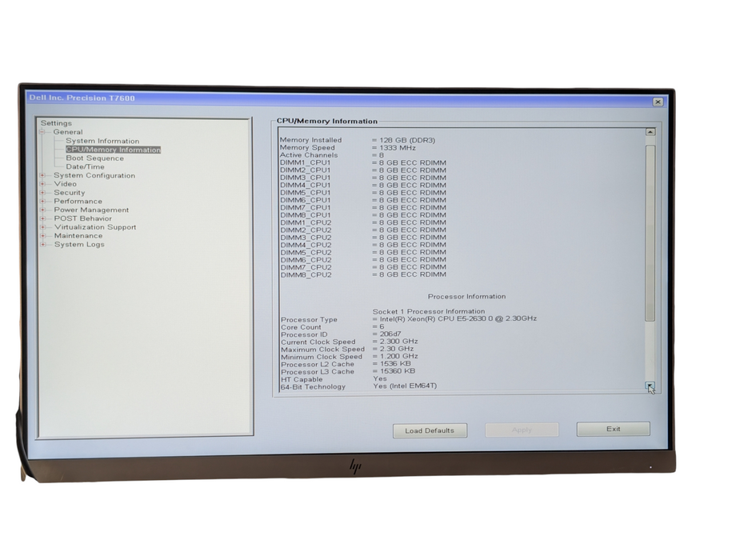
Task: Select POST Behavior label
Action: click(x=83, y=218)
